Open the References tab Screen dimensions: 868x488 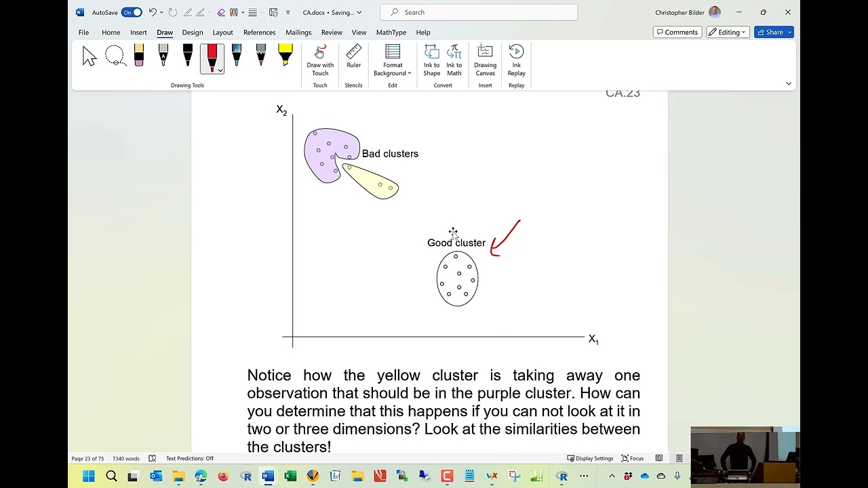click(260, 33)
